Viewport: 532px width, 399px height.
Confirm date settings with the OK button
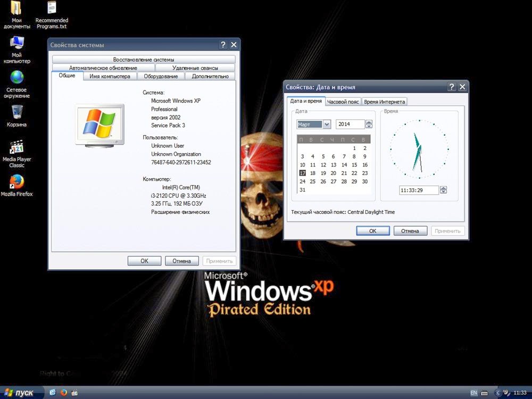pos(372,230)
